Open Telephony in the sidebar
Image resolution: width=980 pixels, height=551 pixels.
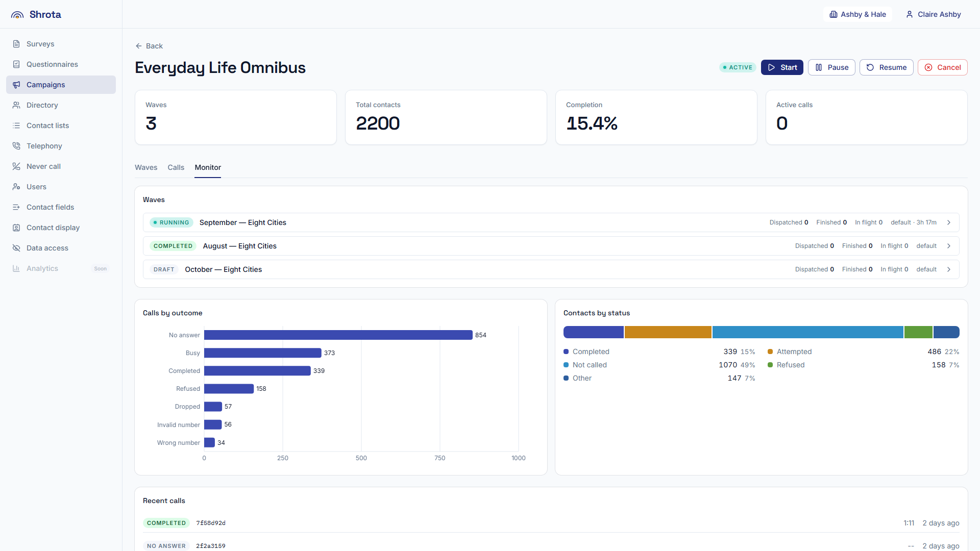tap(61, 146)
